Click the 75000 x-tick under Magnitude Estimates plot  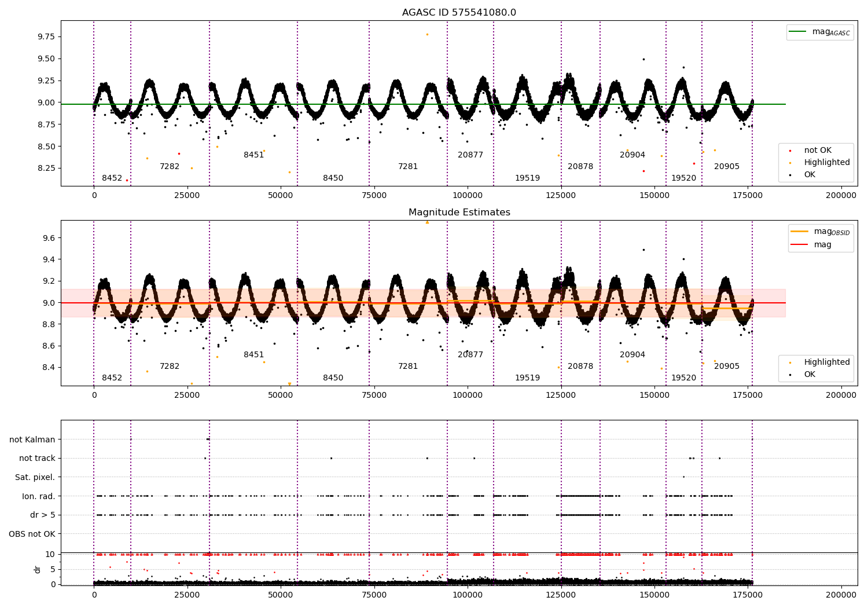click(x=374, y=395)
